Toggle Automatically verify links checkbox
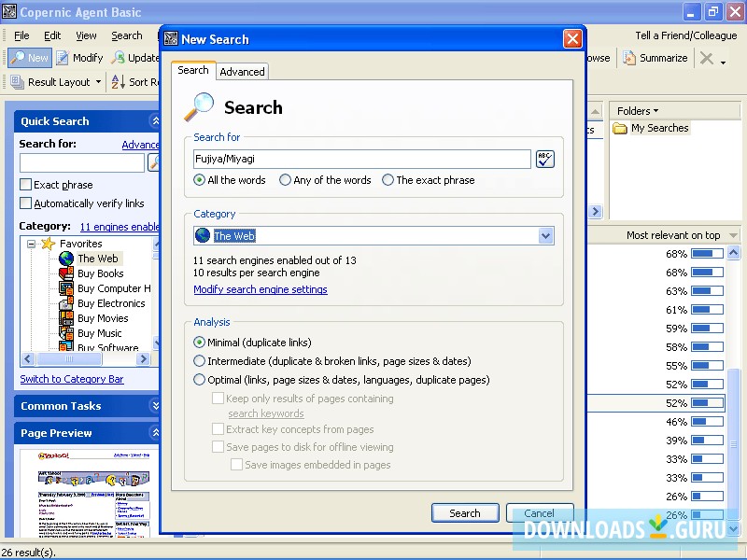Screen dimensions: 747x560 pyautogui.click(x=26, y=203)
